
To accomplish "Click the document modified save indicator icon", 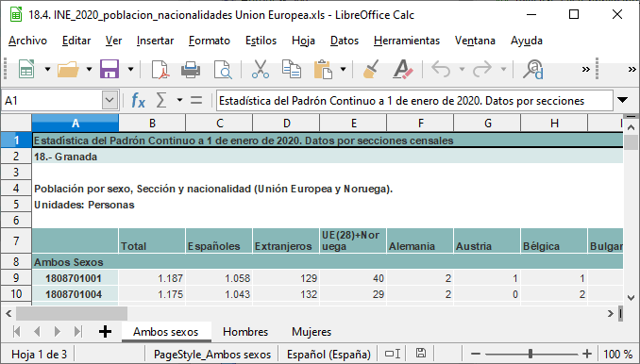I will pyautogui.click(x=421, y=354).
